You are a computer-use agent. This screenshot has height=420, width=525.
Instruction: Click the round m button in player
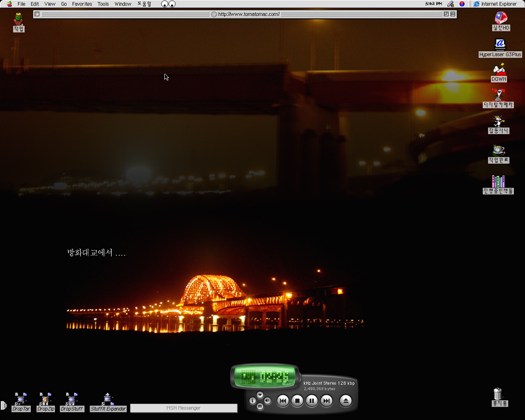click(260, 406)
